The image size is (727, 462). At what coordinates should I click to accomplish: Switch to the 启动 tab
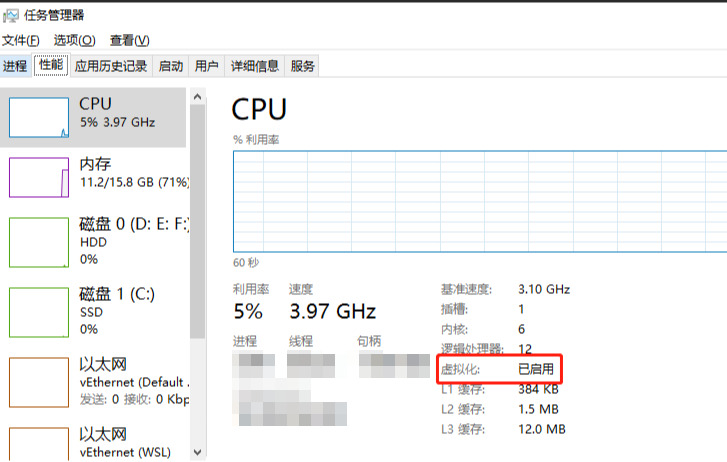click(x=171, y=66)
